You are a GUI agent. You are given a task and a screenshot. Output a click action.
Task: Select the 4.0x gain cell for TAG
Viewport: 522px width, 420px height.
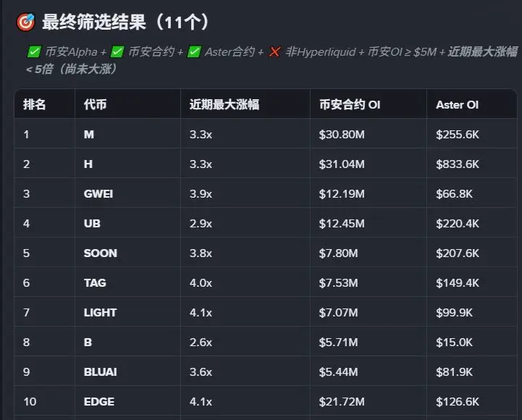pyautogui.click(x=201, y=283)
